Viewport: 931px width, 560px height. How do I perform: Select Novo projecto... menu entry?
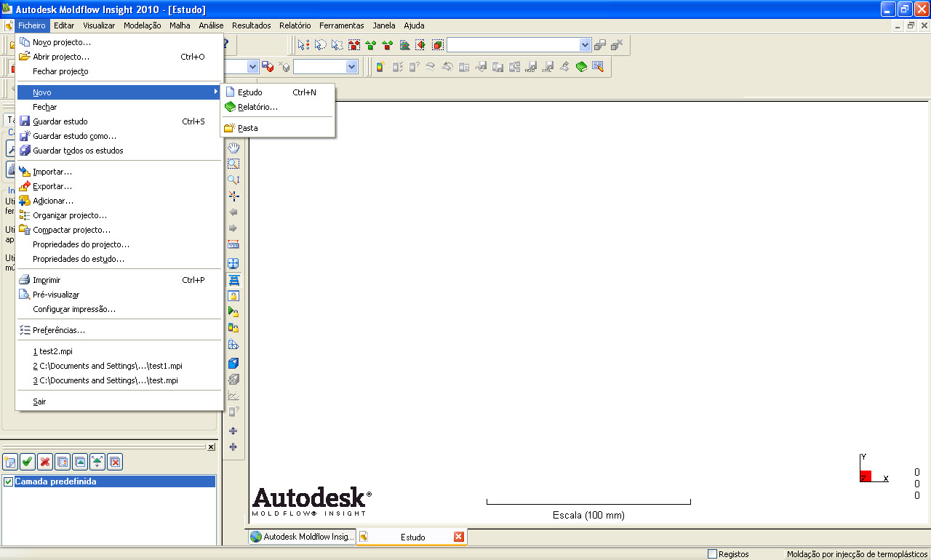119,42
